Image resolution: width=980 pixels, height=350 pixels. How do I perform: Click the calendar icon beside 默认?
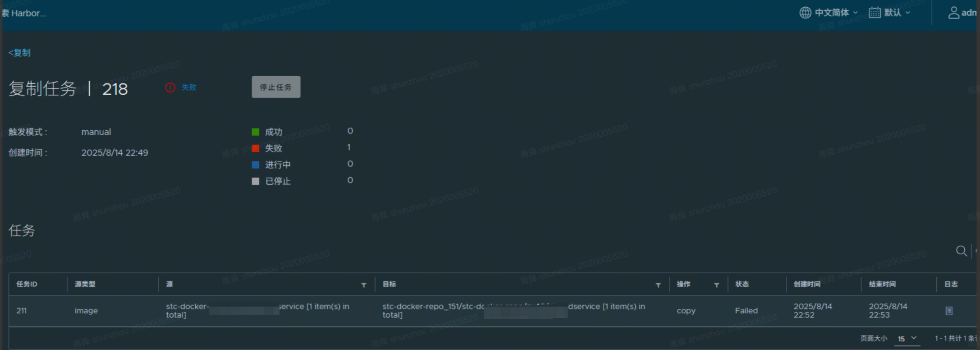pyautogui.click(x=875, y=13)
